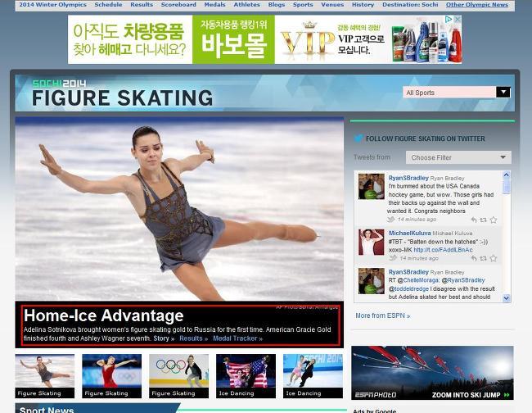
Task: Click the Korean car products banner ad
Action: tap(264, 39)
